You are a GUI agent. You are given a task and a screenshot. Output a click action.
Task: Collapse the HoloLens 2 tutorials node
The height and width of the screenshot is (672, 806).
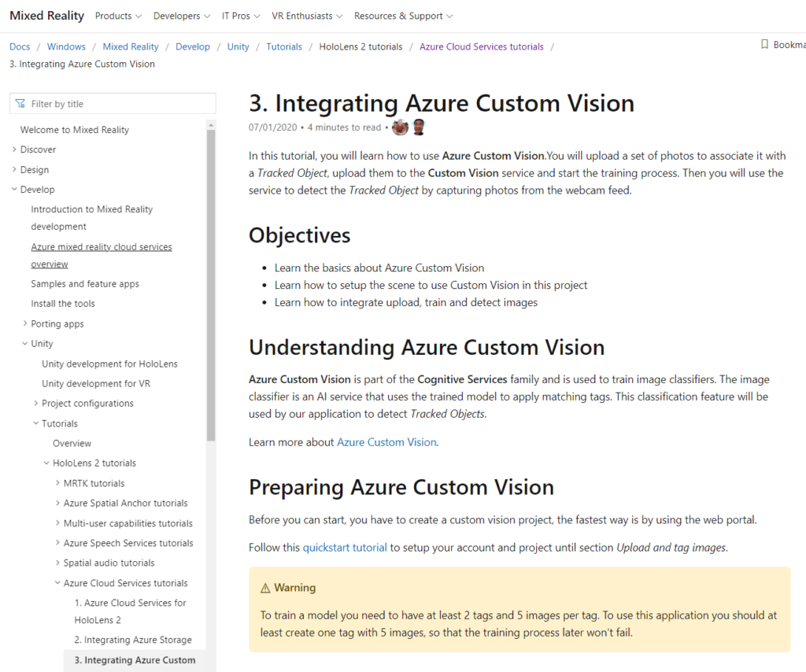[x=46, y=463]
